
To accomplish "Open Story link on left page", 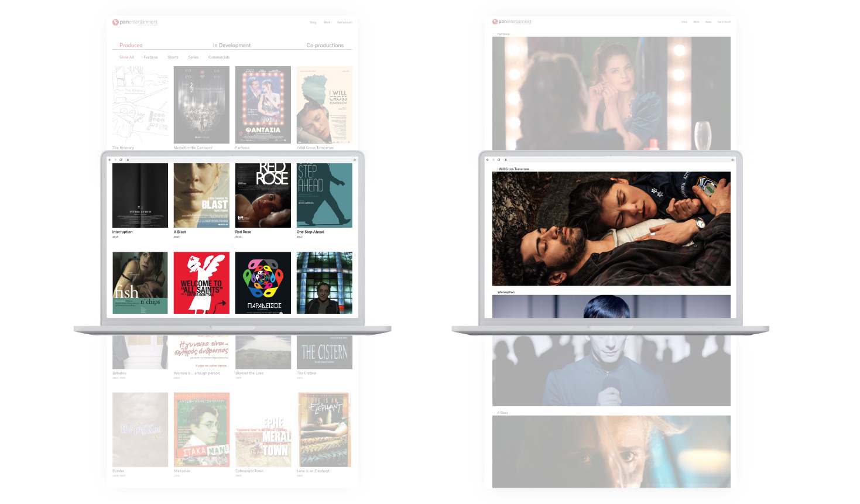I will pos(313,22).
